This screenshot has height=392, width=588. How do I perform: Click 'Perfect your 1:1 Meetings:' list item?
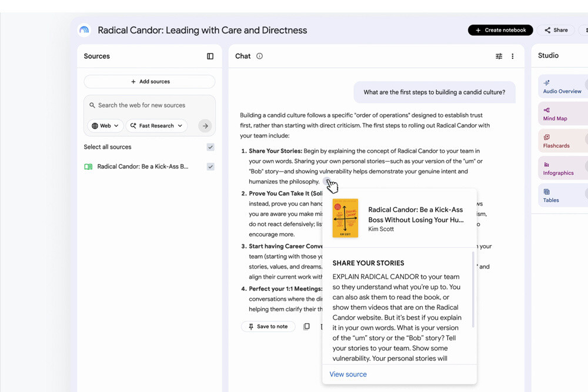[x=285, y=289]
